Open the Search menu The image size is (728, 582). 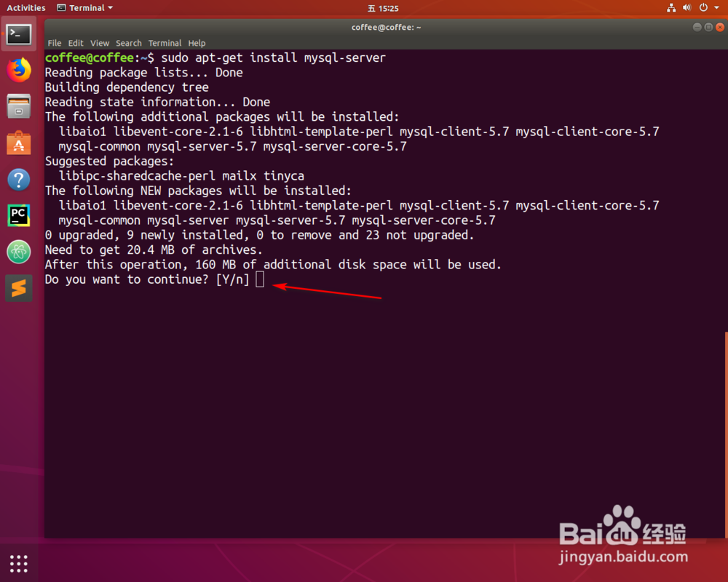tap(129, 43)
